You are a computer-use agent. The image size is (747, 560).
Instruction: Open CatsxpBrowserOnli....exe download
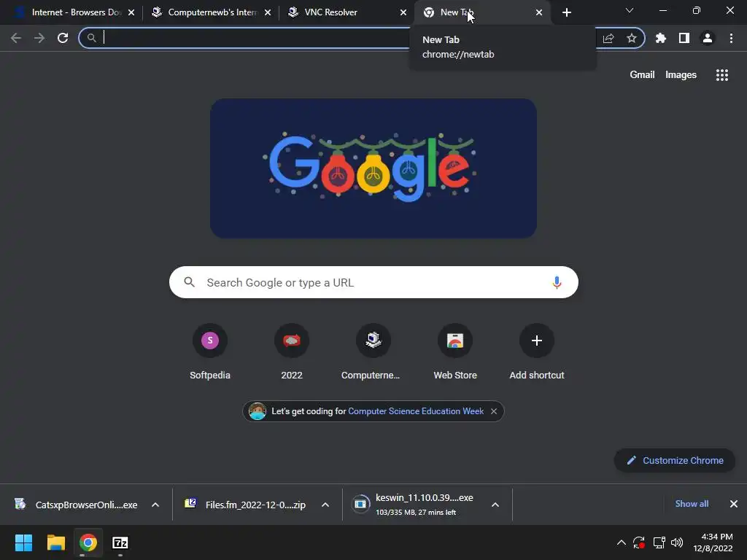[x=76, y=505]
